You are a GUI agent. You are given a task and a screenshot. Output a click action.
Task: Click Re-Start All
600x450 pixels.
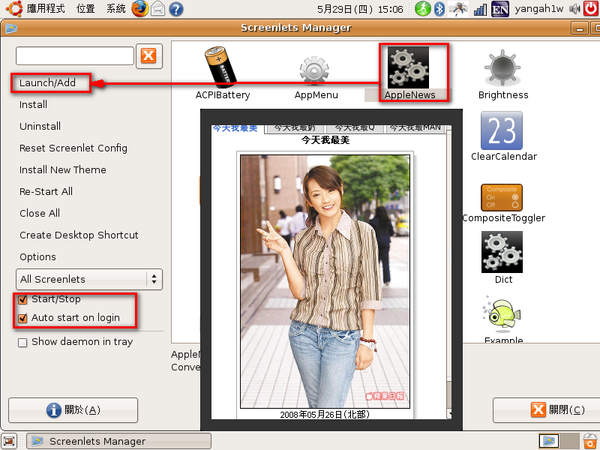pos(46,191)
